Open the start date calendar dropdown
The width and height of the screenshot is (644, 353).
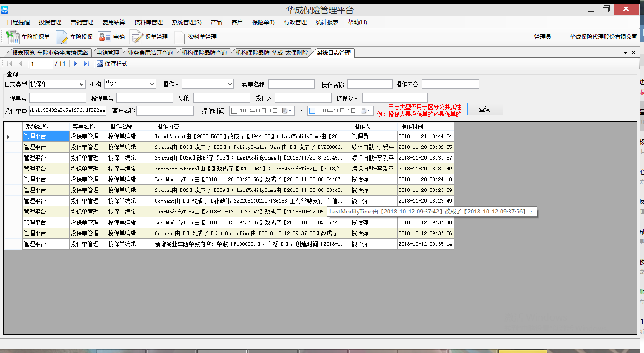point(287,111)
